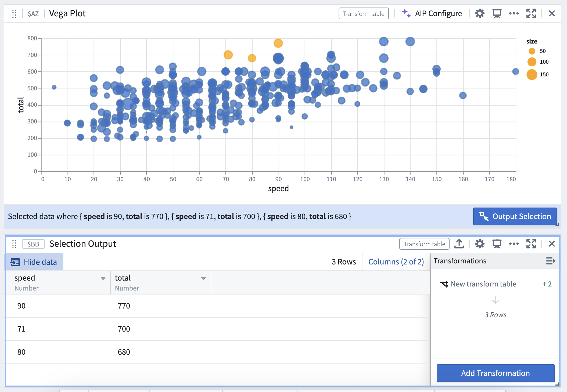Click orange size 50 legend swatch

pyautogui.click(x=532, y=51)
